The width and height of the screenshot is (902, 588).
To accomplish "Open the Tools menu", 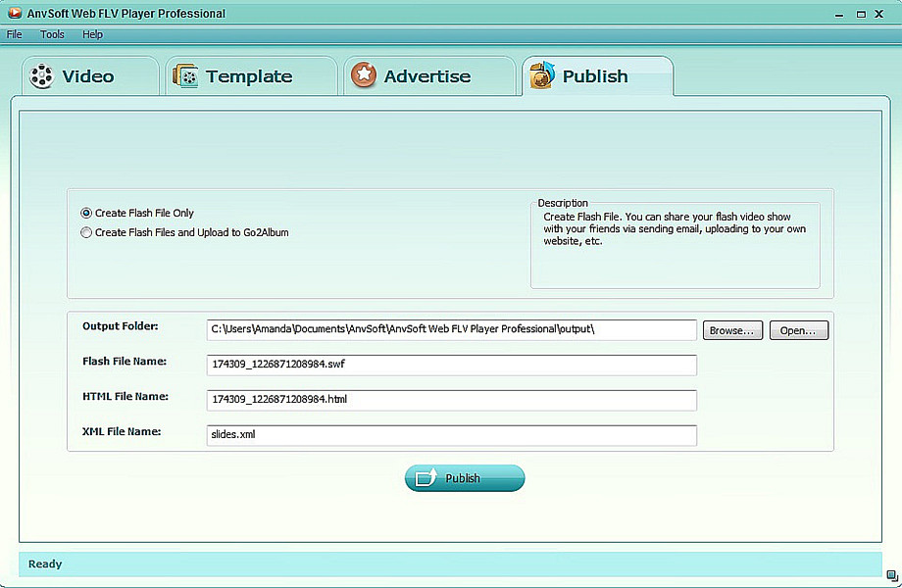I will [x=52, y=34].
